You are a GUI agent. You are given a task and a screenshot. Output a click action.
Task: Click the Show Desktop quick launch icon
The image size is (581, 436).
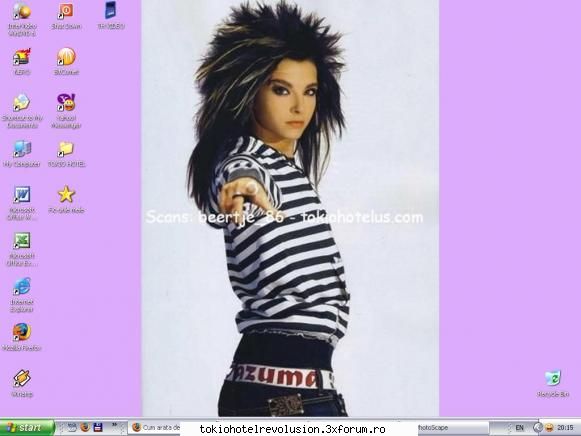(72, 427)
